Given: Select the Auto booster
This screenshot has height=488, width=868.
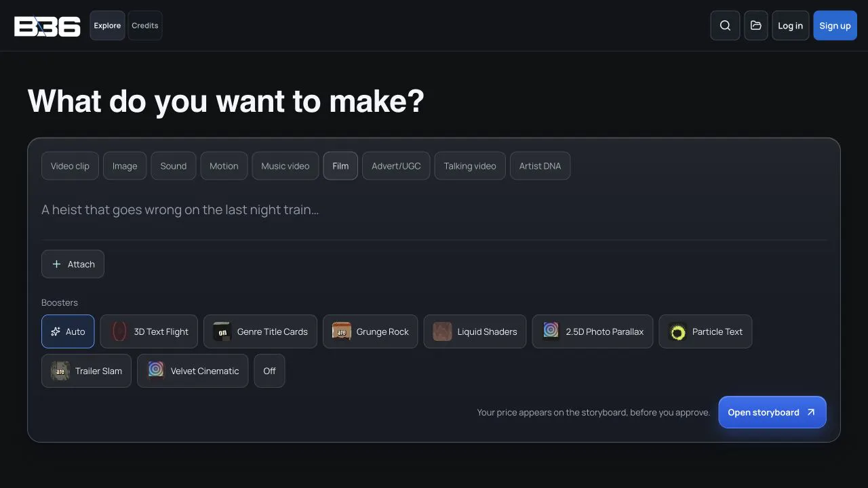Looking at the screenshot, I should click(x=68, y=331).
